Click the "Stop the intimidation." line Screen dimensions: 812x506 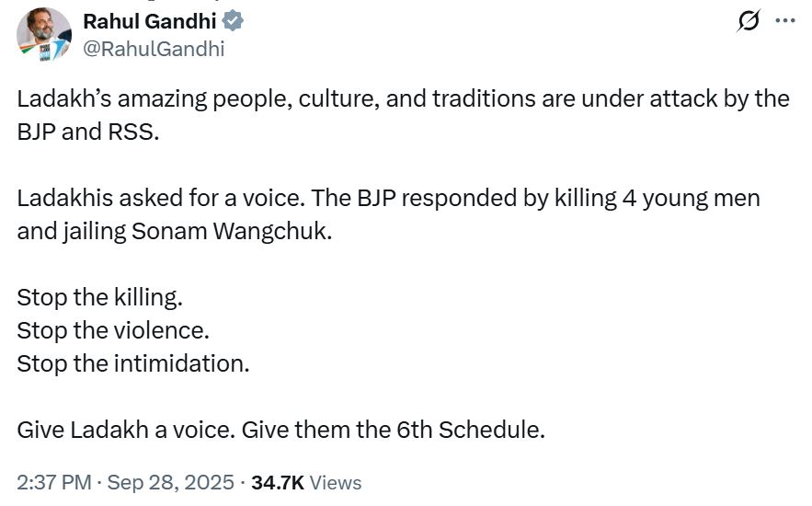133,362
